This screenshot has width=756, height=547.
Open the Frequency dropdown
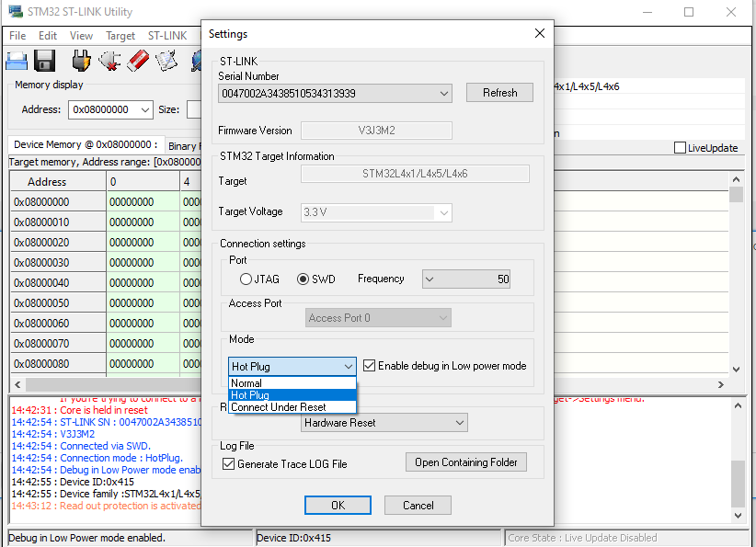pyautogui.click(x=430, y=279)
